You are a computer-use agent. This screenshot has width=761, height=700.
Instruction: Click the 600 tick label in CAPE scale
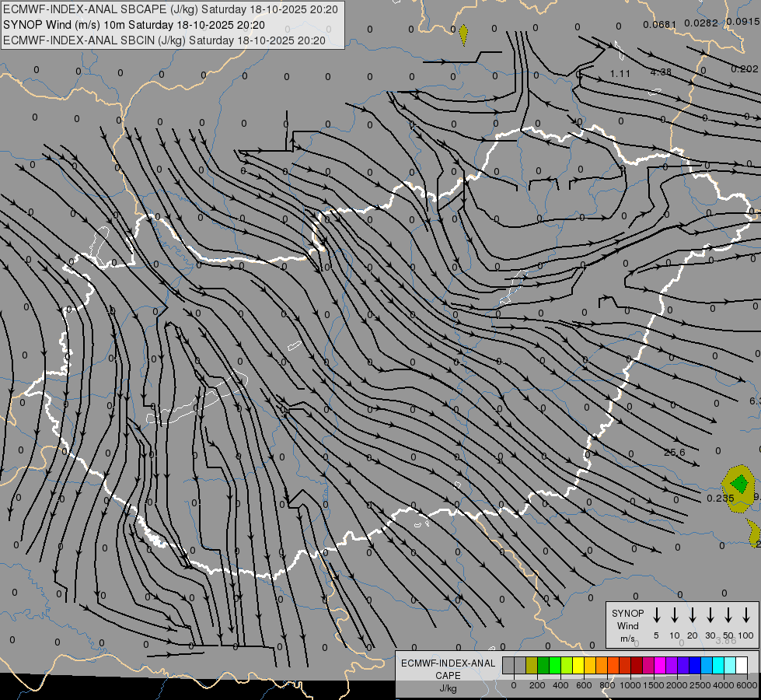coord(584,685)
